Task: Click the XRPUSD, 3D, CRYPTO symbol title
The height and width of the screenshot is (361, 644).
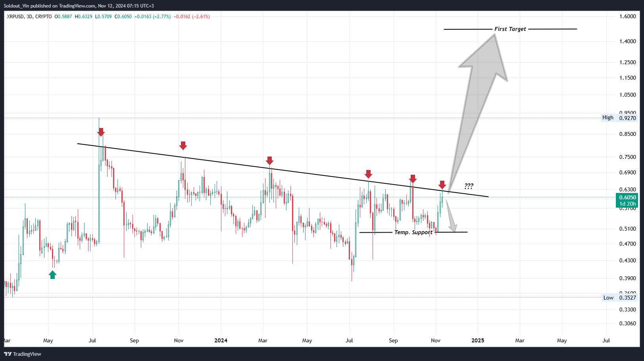Action: pyautogui.click(x=29, y=17)
